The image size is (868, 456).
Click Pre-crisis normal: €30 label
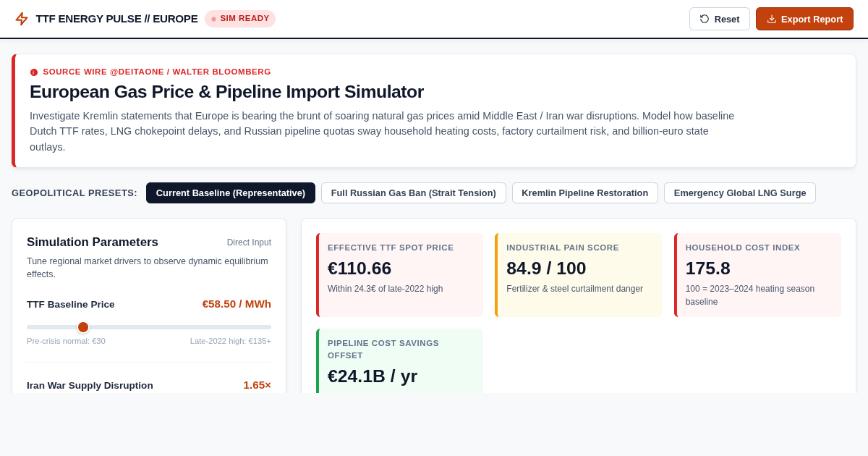tap(66, 341)
